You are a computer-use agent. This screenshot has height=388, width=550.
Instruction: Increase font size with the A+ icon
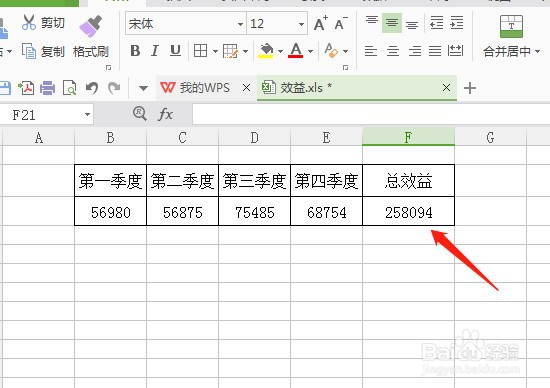click(321, 24)
